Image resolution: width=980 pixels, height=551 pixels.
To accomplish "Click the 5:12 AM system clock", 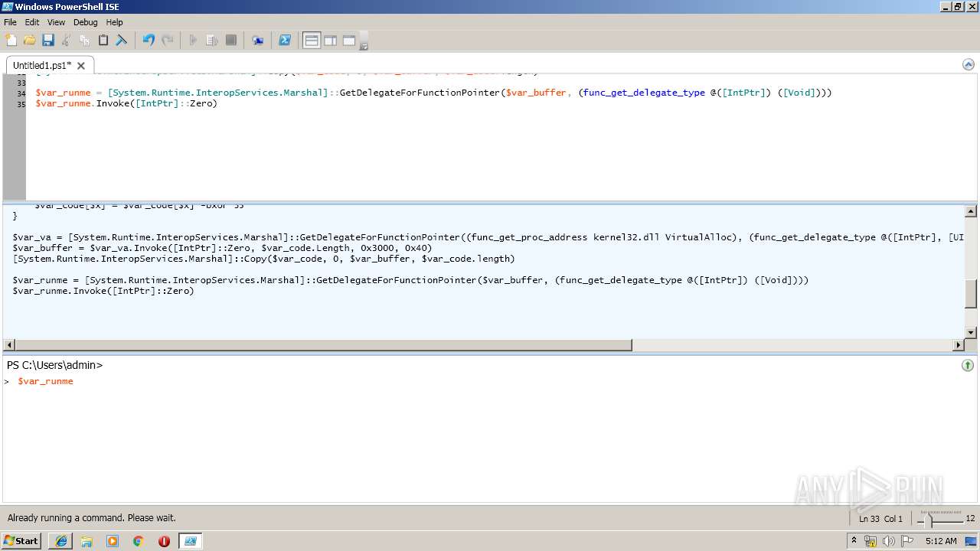I will click(941, 541).
